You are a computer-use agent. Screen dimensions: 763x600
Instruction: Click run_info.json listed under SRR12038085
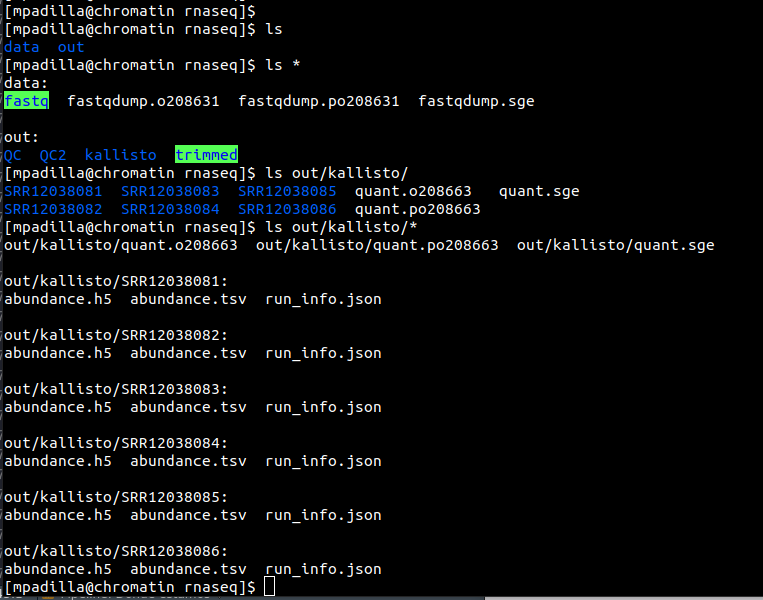(323, 515)
